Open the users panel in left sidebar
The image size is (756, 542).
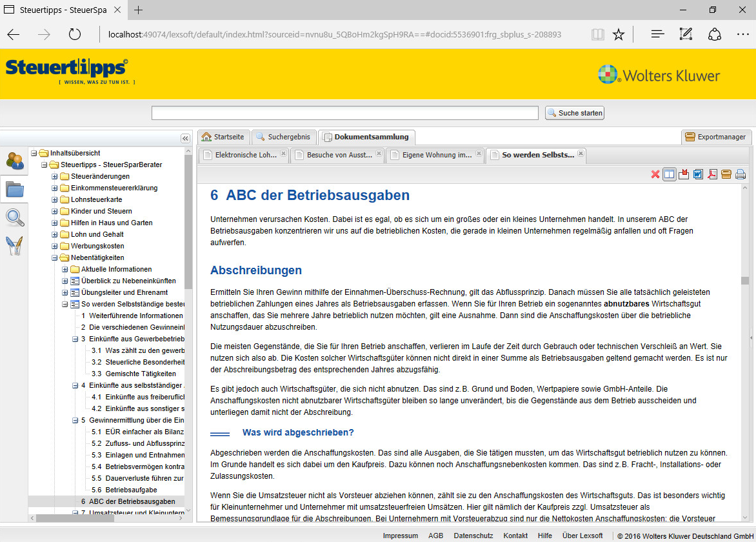tap(14, 161)
